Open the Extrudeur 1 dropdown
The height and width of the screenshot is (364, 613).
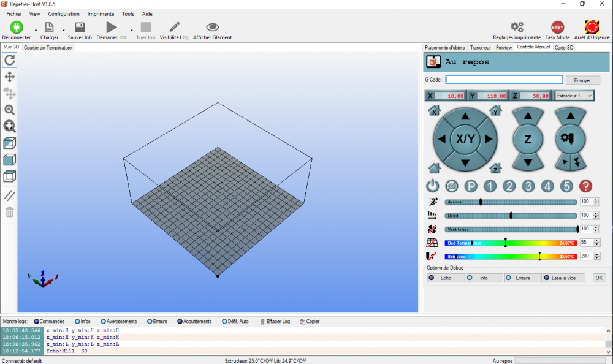(x=574, y=96)
